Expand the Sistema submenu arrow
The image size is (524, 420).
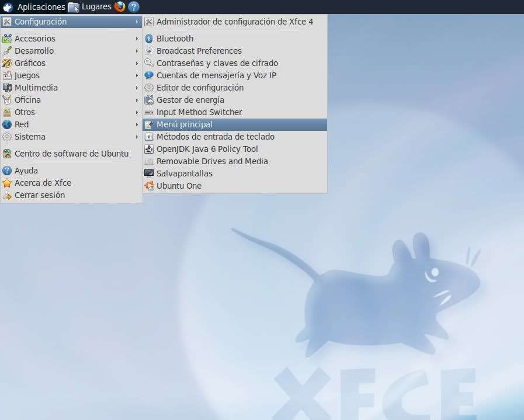tap(137, 137)
